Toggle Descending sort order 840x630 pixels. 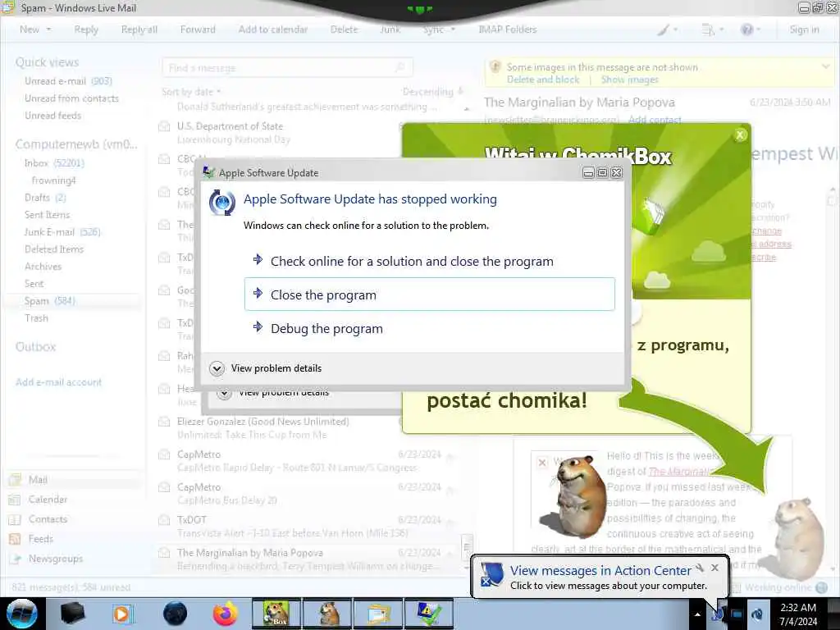pos(432,92)
